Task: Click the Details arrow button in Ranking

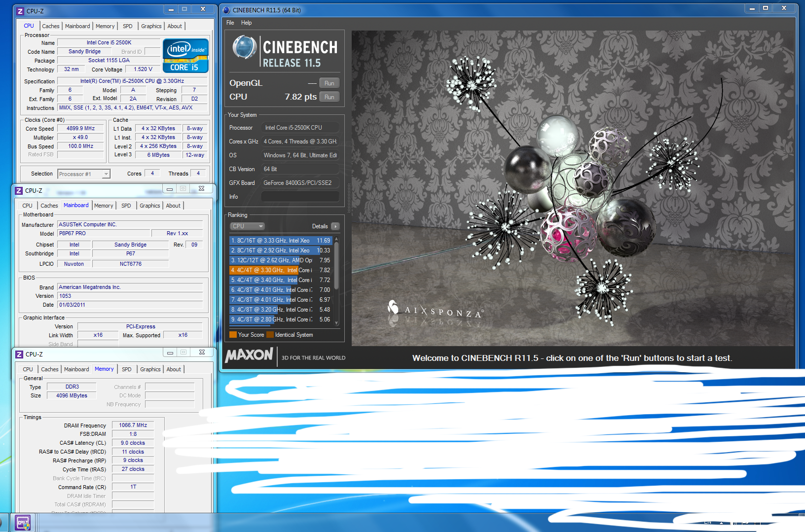Action: (335, 226)
